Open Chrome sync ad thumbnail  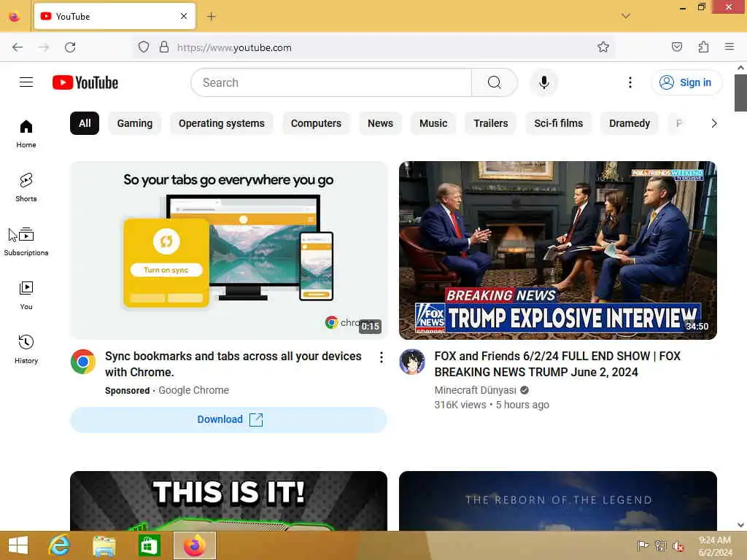228,251
